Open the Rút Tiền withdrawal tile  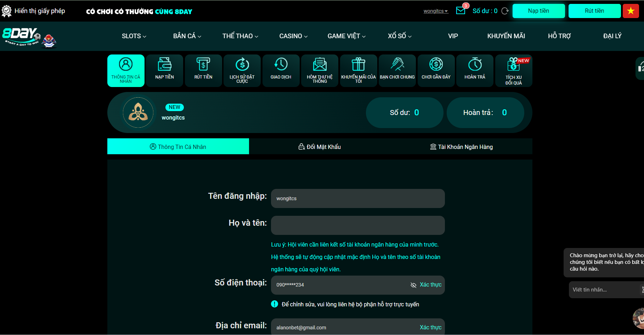203,71
